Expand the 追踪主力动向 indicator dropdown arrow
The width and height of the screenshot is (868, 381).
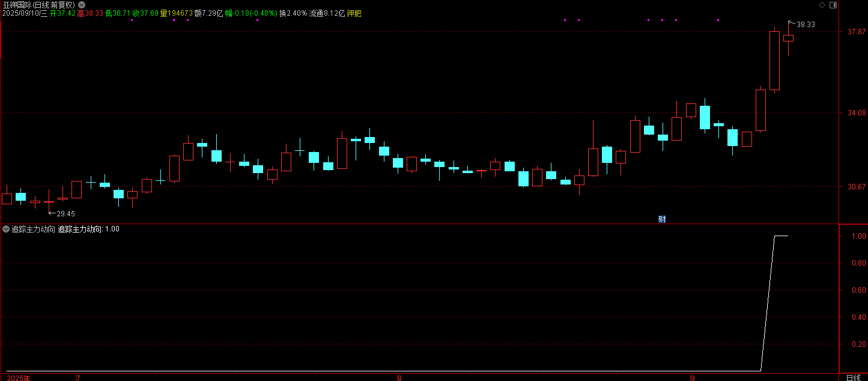click(6, 229)
